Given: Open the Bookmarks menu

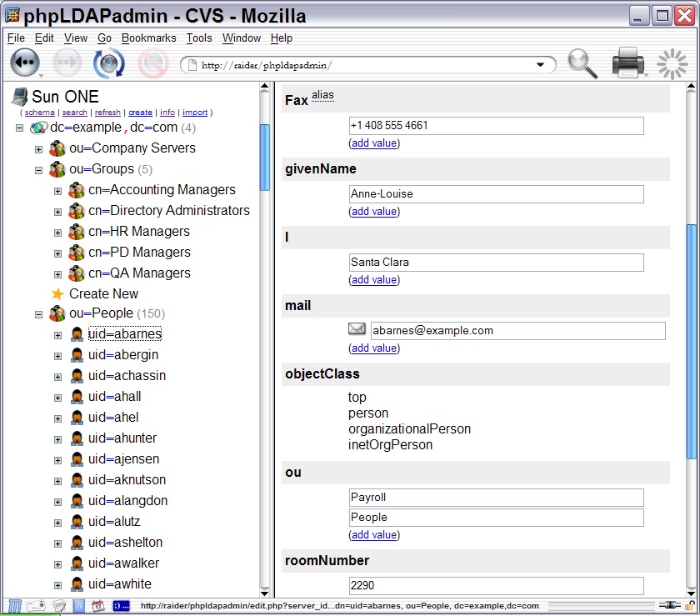Looking at the screenshot, I should [x=148, y=38].
